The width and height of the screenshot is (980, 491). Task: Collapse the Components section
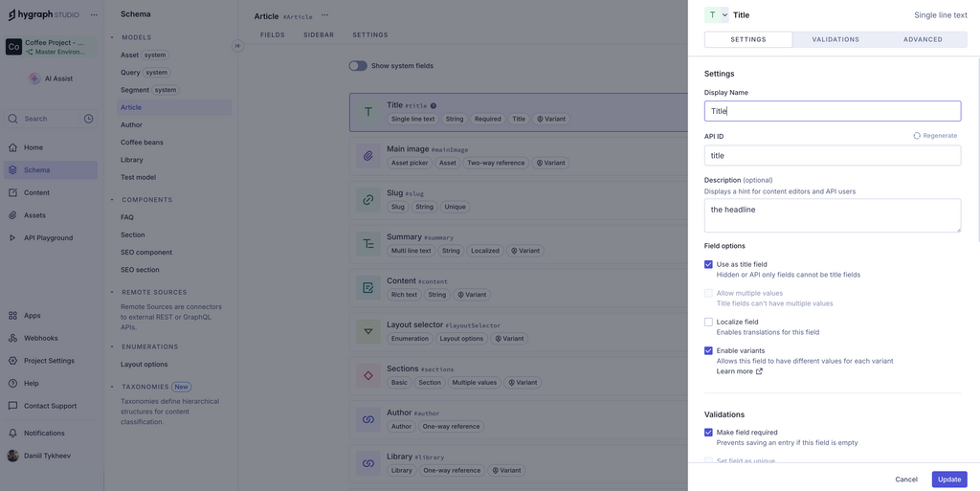112,200
